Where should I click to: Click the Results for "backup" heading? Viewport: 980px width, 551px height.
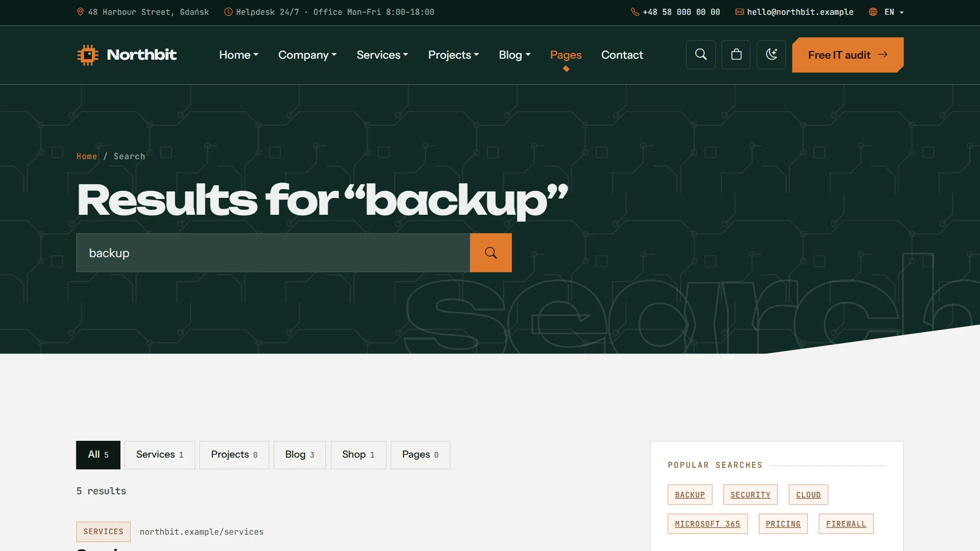tap(323, 201)
